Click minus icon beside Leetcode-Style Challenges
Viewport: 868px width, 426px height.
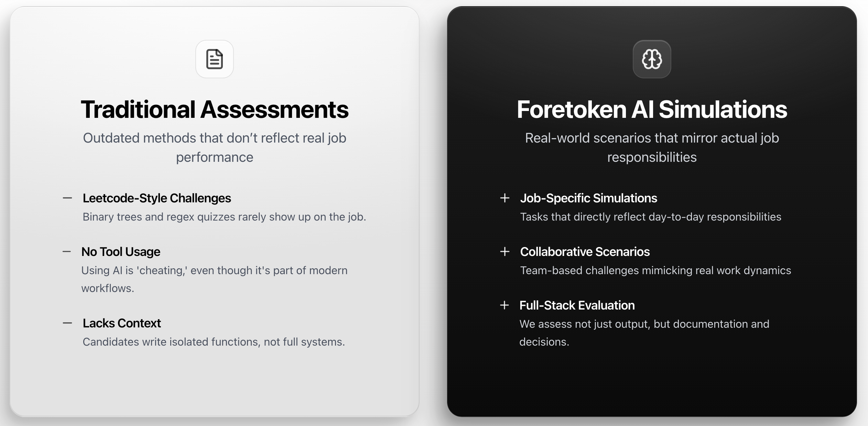pos(67,198)
